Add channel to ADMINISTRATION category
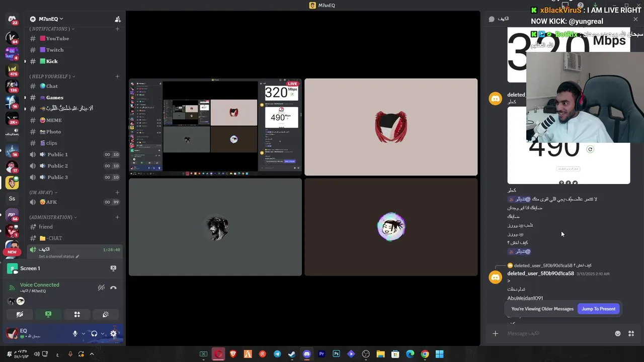Image resolution: width=644 pixels, height=362 pixels. tap(117, 217)
